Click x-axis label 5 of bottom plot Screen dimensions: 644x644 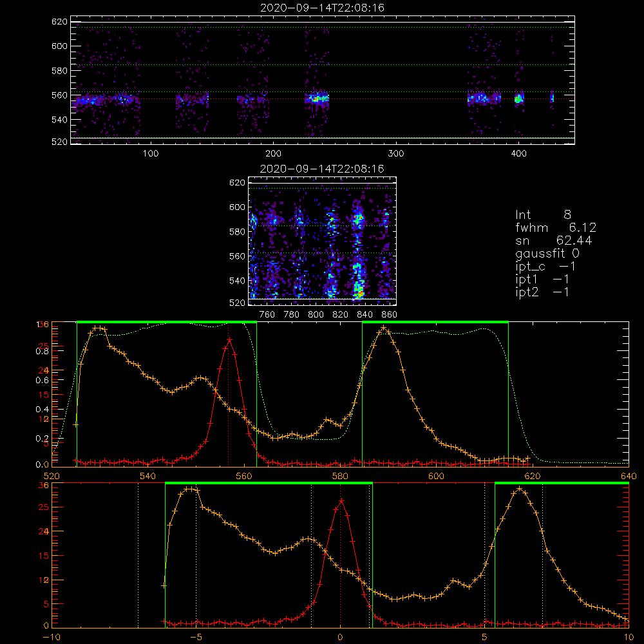485,638
